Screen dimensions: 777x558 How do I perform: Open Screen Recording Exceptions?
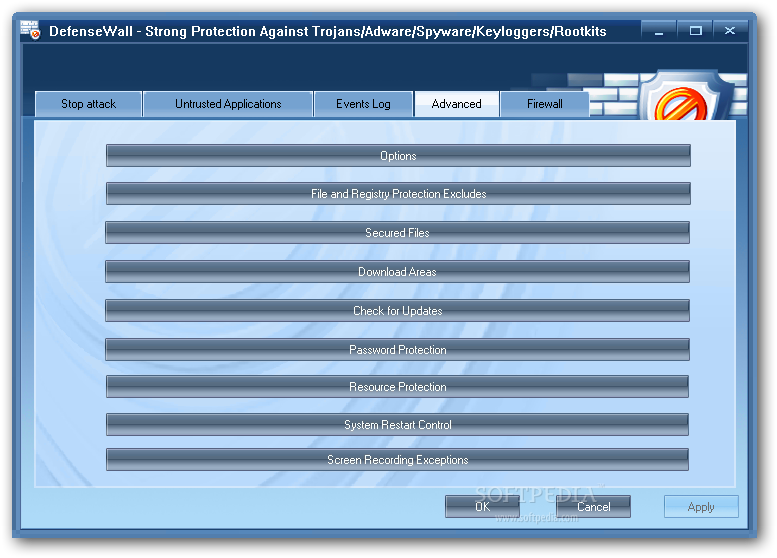click(x=397, y=460)
